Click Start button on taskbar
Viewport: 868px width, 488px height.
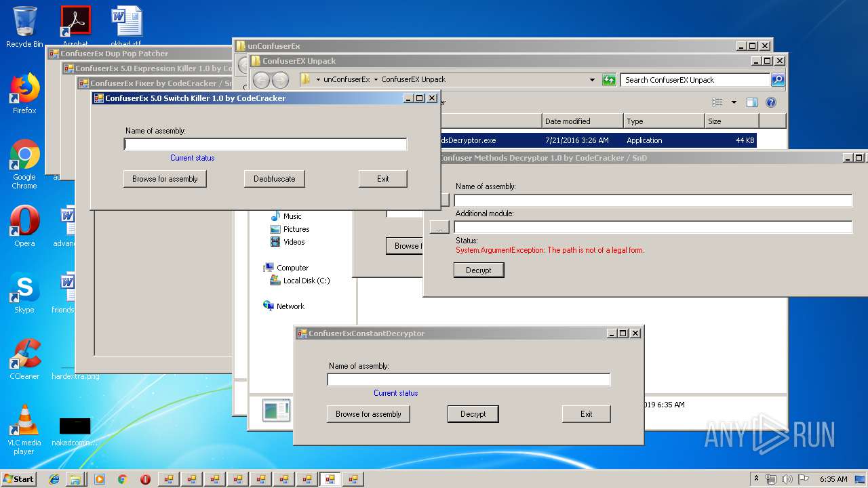(19, 479)
